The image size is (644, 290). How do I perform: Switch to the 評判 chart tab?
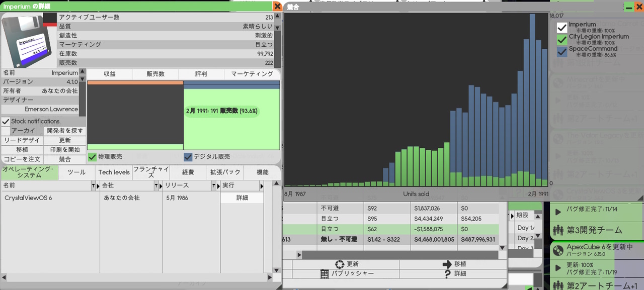[201, 74]
